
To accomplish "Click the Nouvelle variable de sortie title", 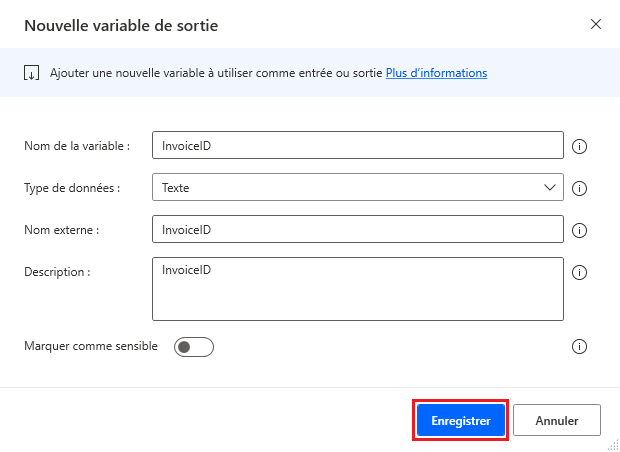I will 121,25.
